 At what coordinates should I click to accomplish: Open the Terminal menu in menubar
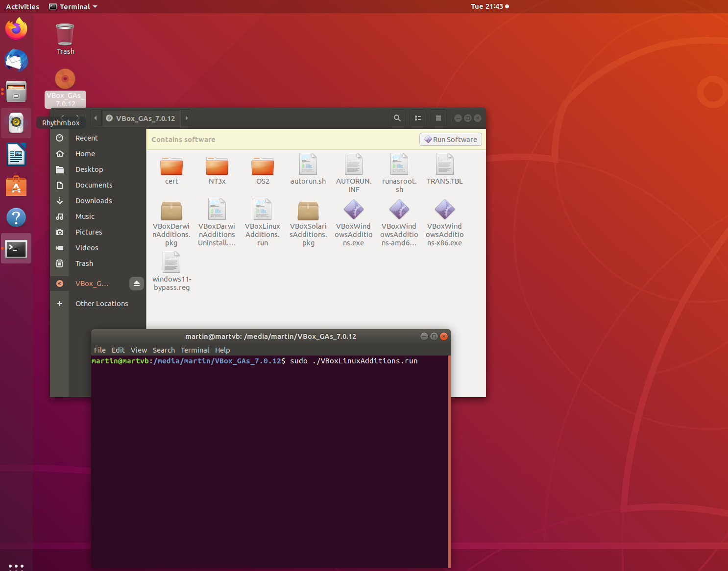pyautogui.click(x=195, y=350)
